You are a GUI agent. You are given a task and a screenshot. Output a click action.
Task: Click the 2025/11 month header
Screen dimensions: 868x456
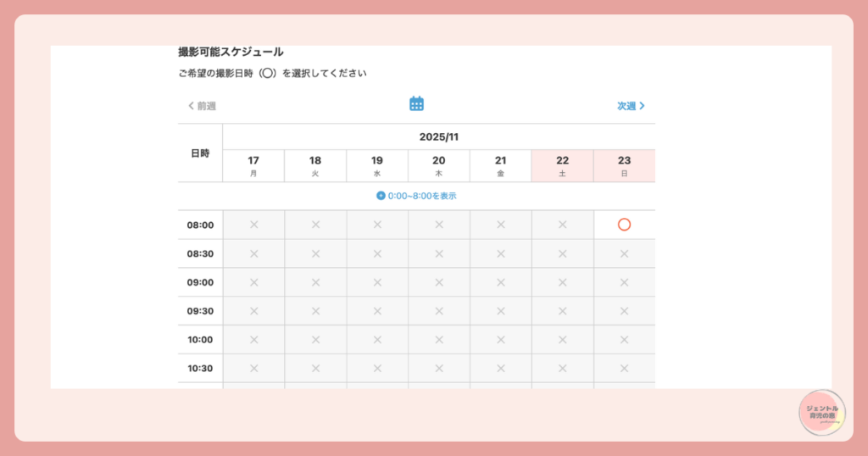tap(438, 136)
